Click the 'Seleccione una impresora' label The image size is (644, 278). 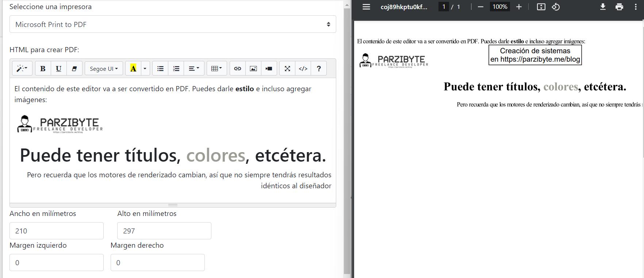(x=50, y=7)
